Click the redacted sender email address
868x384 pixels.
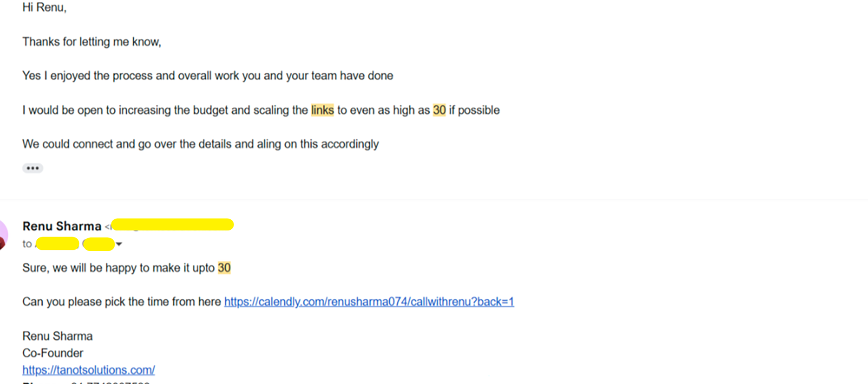click(172, 225)
